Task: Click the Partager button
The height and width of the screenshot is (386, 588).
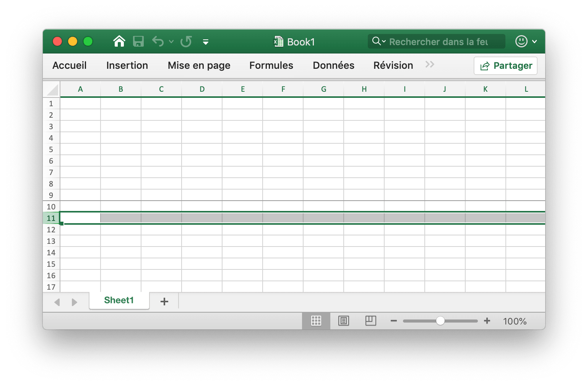Action: pos(505,66)
